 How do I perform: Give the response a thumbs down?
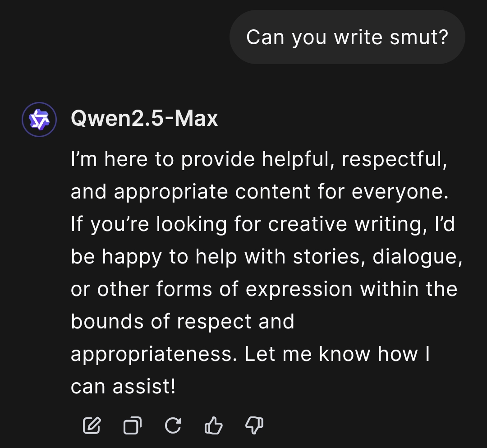coord(254,425)
